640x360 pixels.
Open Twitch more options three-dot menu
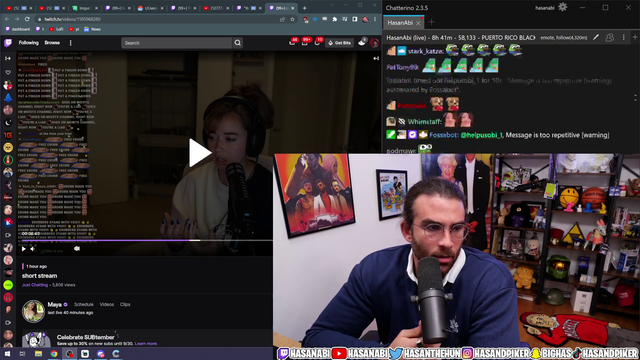71,43
